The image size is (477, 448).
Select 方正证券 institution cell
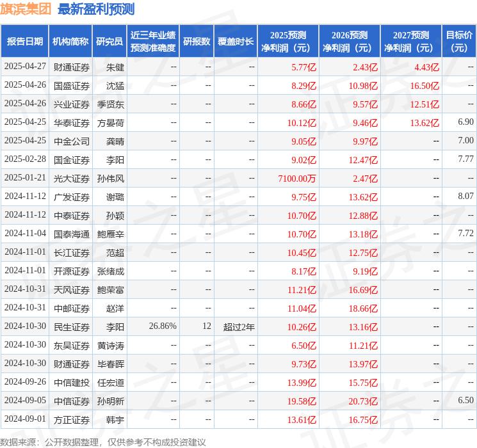(72, 420)
